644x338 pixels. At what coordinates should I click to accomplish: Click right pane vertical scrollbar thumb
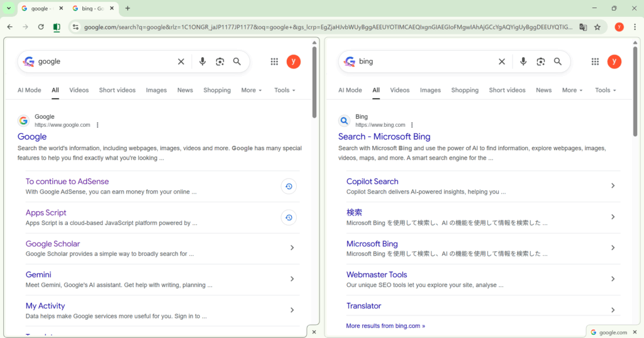click(635, 90)
